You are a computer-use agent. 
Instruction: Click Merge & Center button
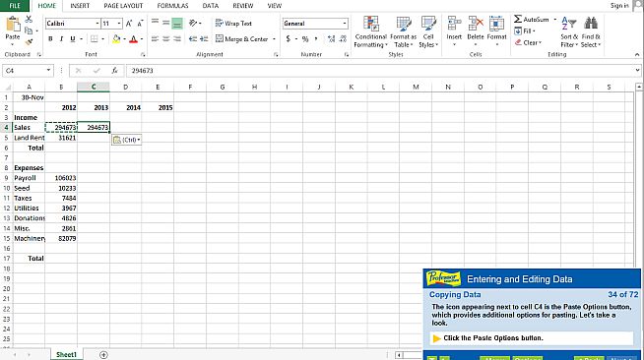coord(242,39)
